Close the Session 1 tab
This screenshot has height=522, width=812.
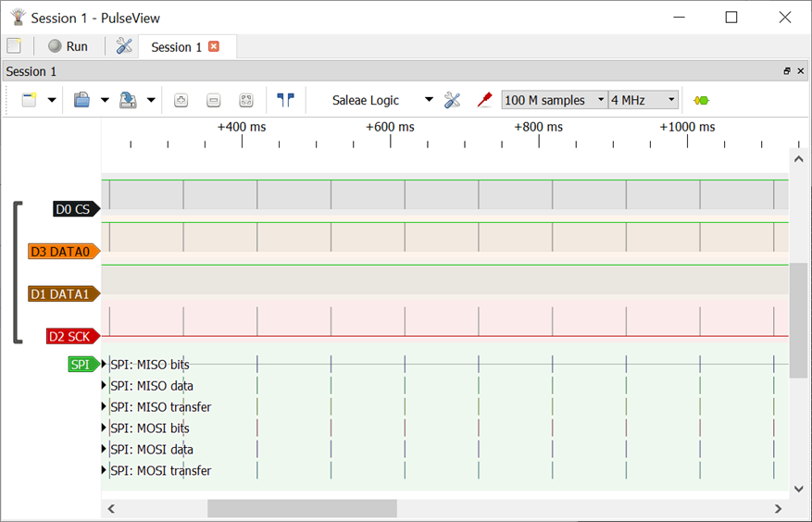(x=214, y=46)
